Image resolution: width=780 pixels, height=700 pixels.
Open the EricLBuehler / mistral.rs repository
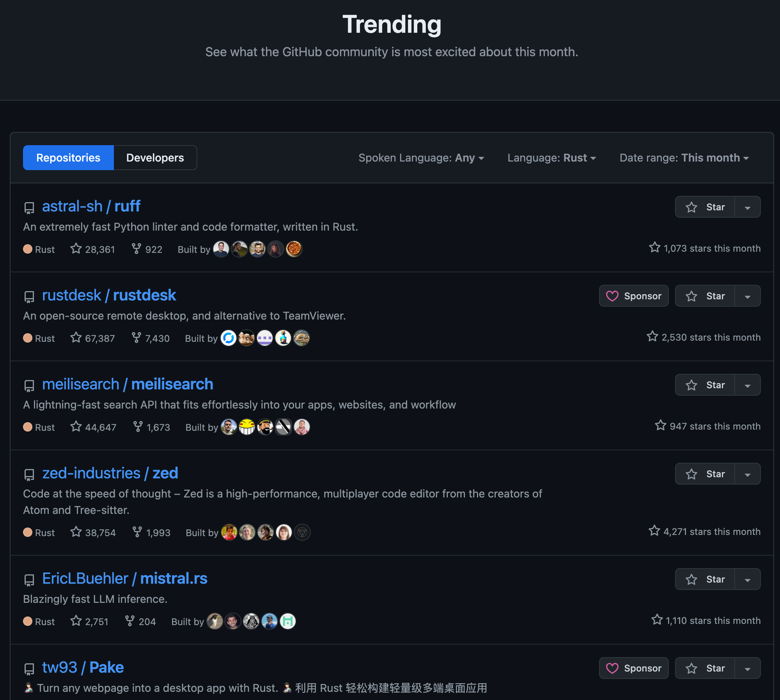pyautogui.click(x=125, y=579)
